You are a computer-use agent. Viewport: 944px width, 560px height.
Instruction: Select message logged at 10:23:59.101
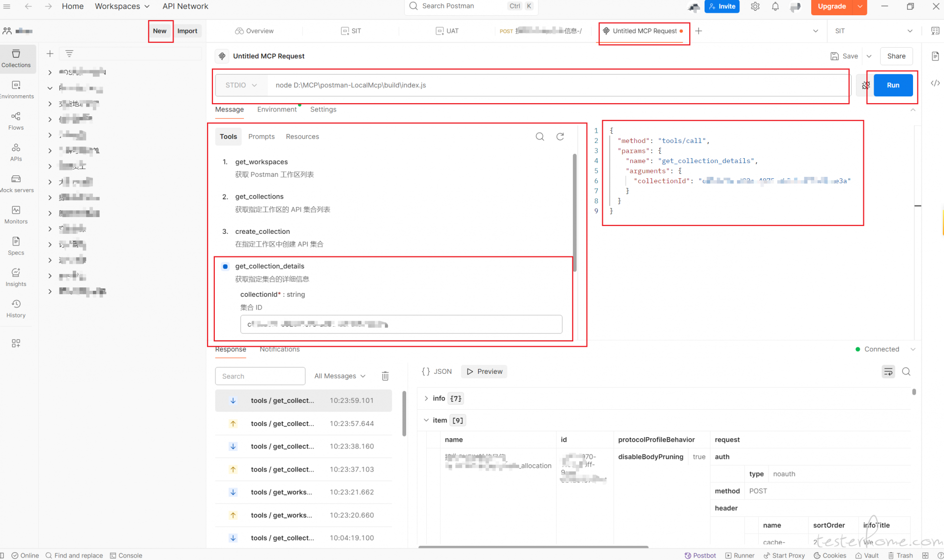[x=303, y=400]
